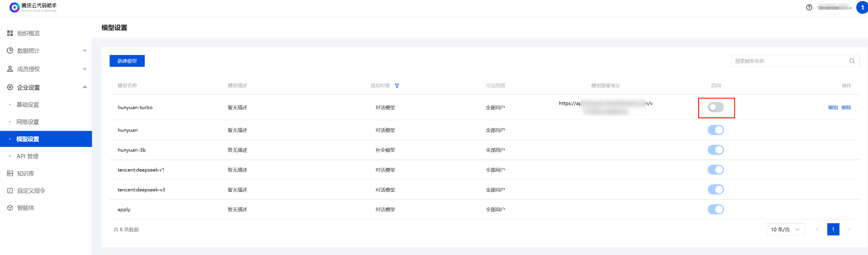The height and width of the screenshot is (255, 868).
Task: Disable the hunyuan-3b model toggle
Action: [715, 150]
